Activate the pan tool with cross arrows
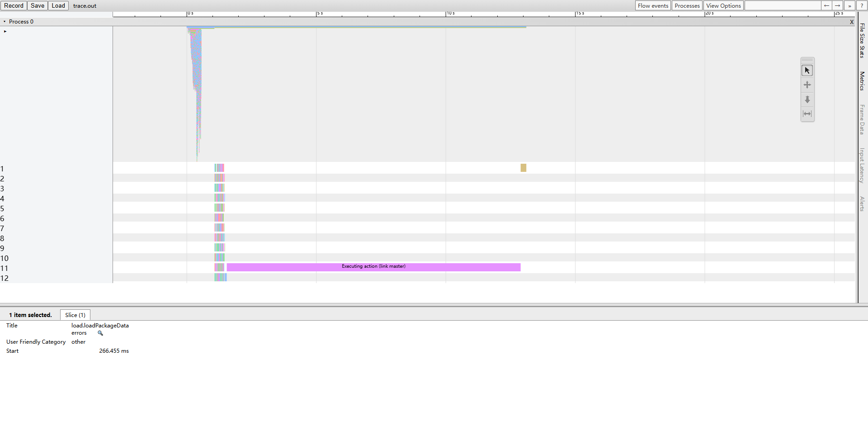Screen dimensions: 868x431 (807, 85)
